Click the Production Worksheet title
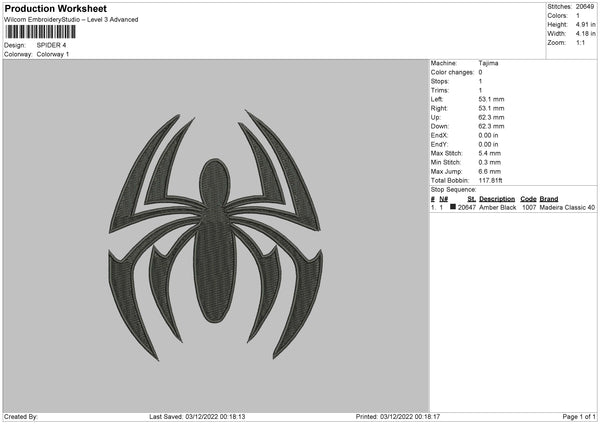 point(55,8)
